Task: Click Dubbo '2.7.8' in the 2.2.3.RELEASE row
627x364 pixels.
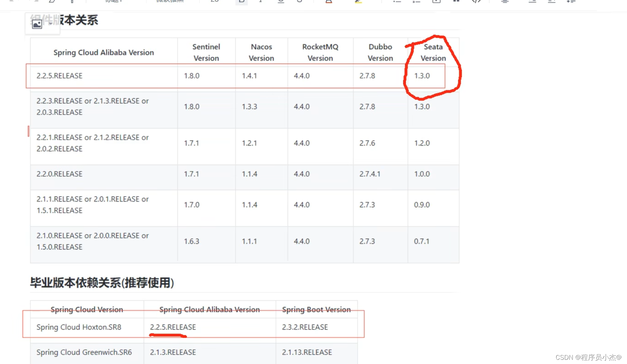Action: [x=367, y=106]
